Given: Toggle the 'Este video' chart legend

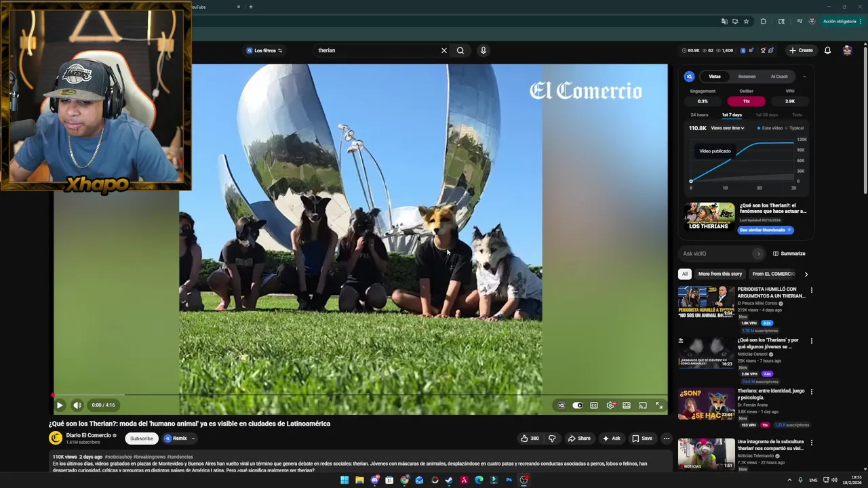Looking at the screenshot, I should point(770,128).
